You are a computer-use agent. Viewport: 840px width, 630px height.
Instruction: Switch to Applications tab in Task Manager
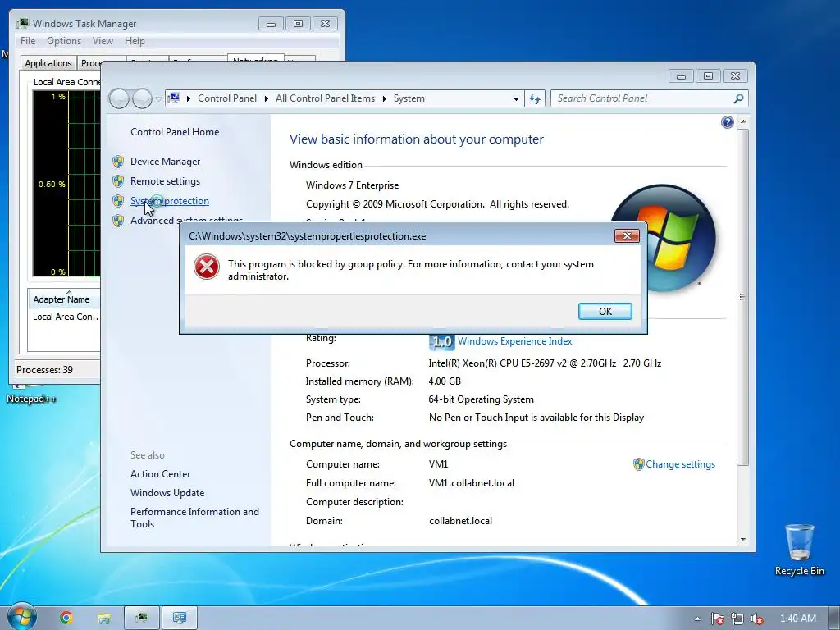pos(48,63)
